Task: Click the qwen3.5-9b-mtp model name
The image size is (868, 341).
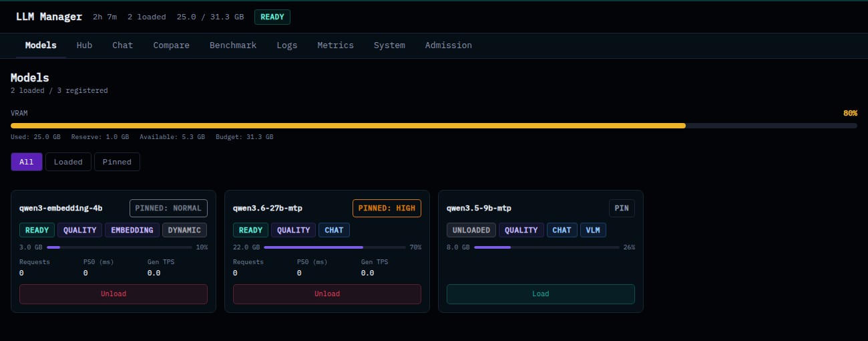Action: (479, 208)
